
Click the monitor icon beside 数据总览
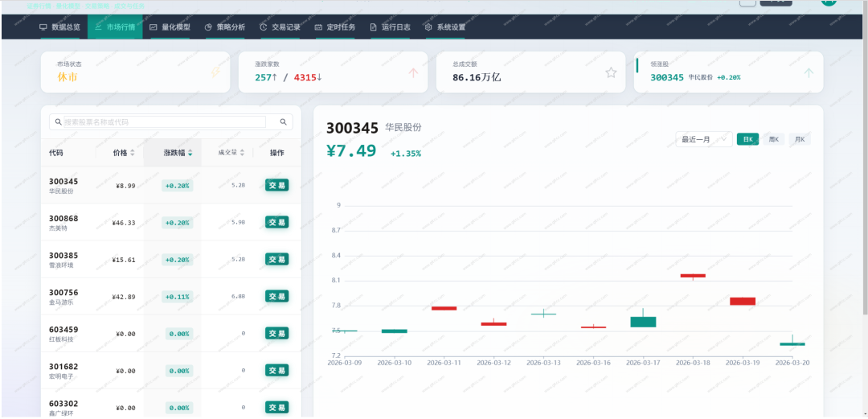43,27
